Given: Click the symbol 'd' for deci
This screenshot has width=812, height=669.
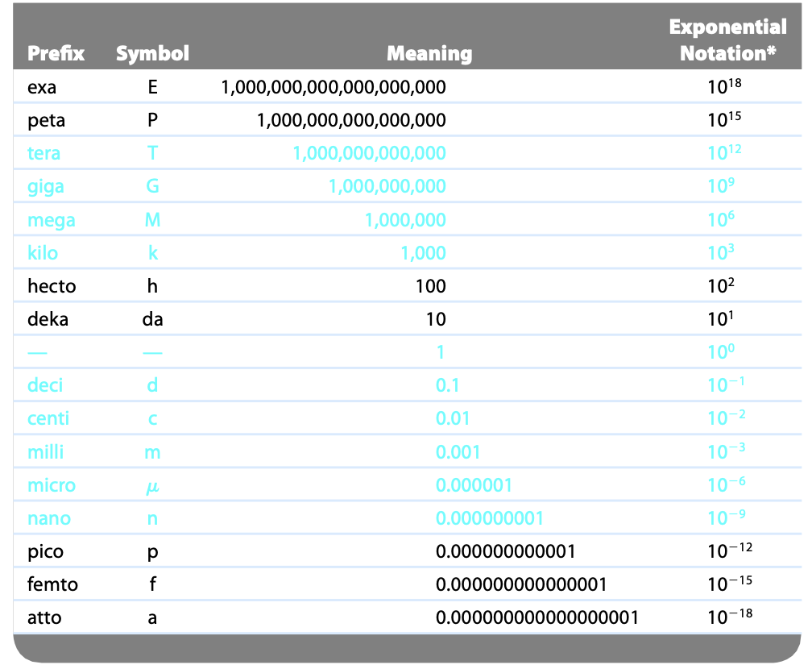Looking at the screenshot, I should [152, 385].
